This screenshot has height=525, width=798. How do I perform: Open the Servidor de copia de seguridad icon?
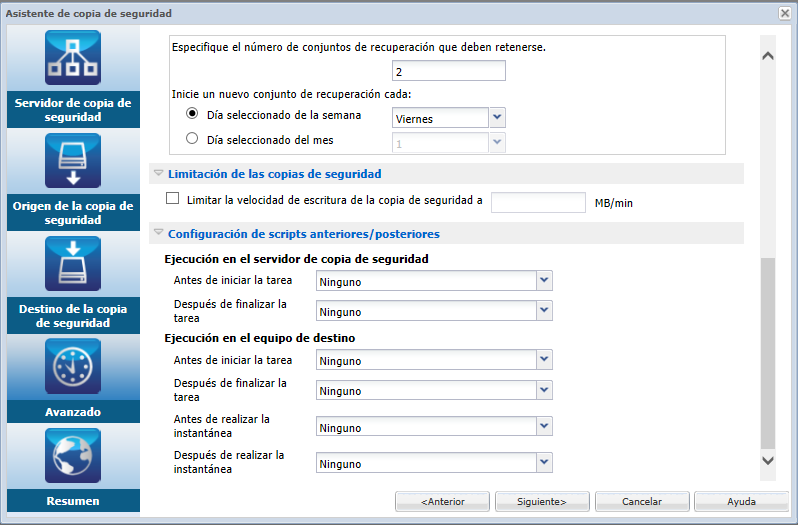[73, 57]
